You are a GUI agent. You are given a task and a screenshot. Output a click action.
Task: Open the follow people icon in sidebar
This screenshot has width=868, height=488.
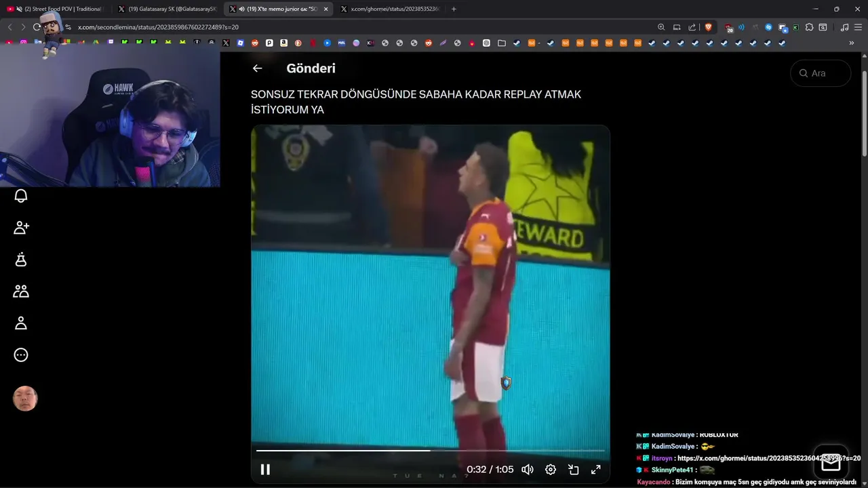(21, 228)
